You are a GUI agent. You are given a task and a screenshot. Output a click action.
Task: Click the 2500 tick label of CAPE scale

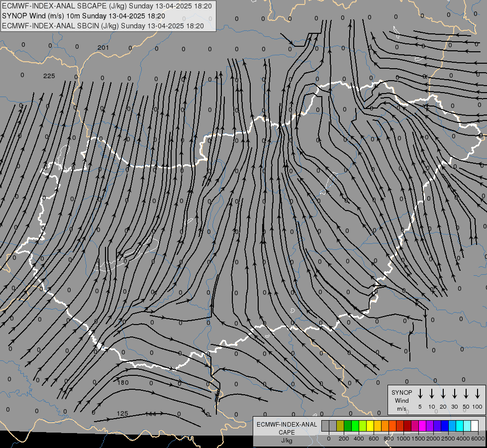click(x=448, y=439)
